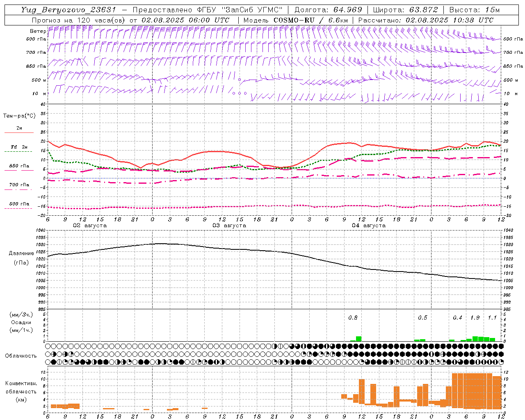This screenshot has width=525, height=420.
Task: Click the 02 августа date label
Action: (90, 226)
